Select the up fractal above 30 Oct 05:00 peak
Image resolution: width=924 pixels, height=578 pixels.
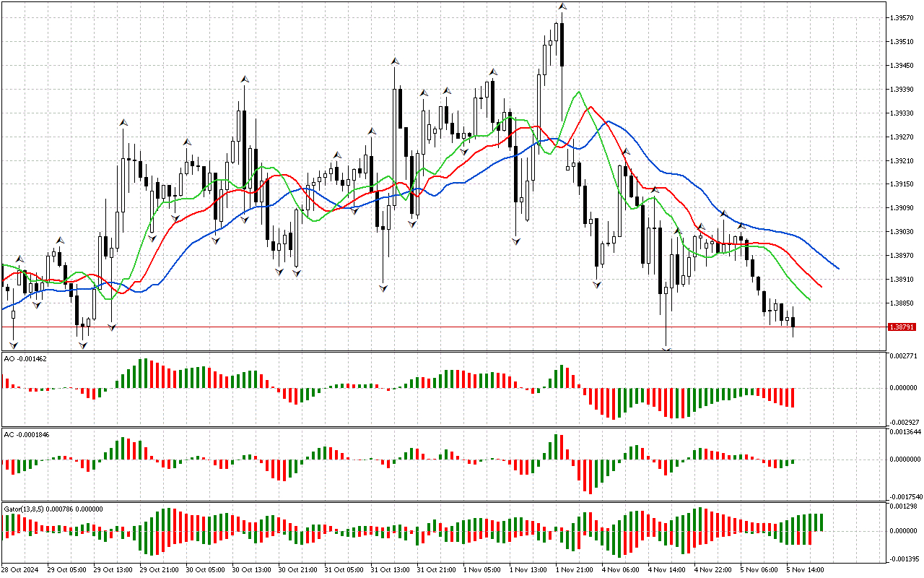pyautogui.click(x=245, y=79)
